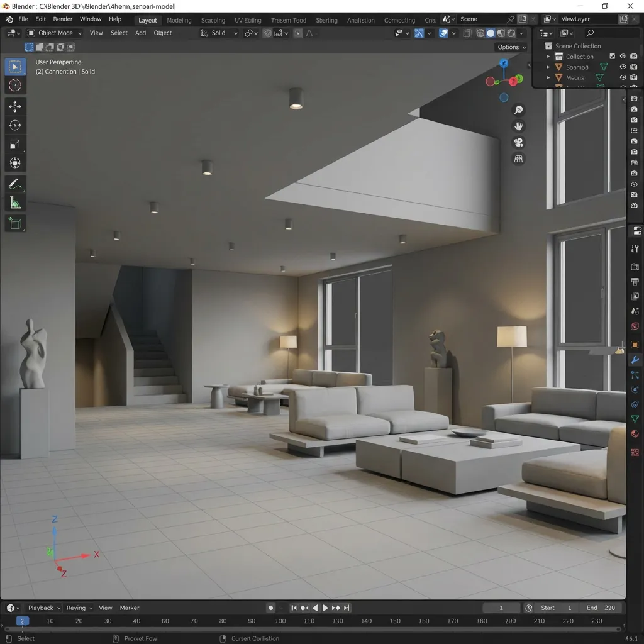The image size is (644, 644).
Task: Disable camera render visibility for Meuns
Action: click(x=633, y=77)
